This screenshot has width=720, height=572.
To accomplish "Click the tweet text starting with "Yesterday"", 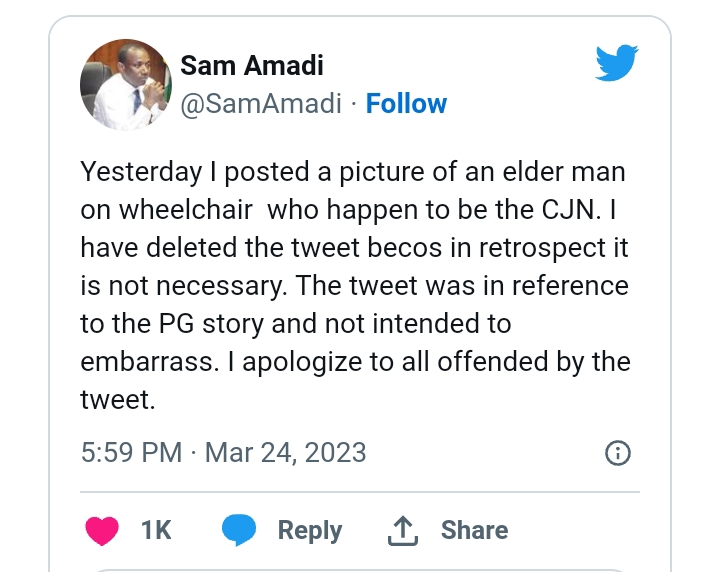I will tap(355, 286).
